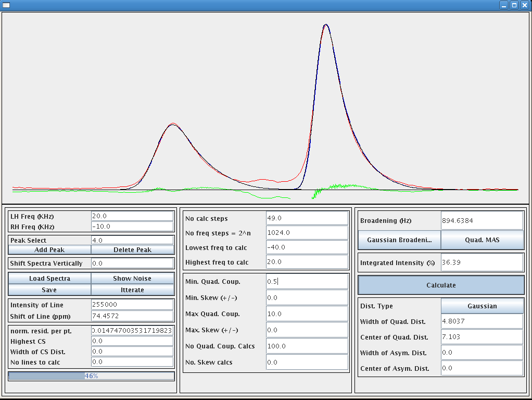Start fitting with Itterate button
532x400 pixels.
pos(132,290)
